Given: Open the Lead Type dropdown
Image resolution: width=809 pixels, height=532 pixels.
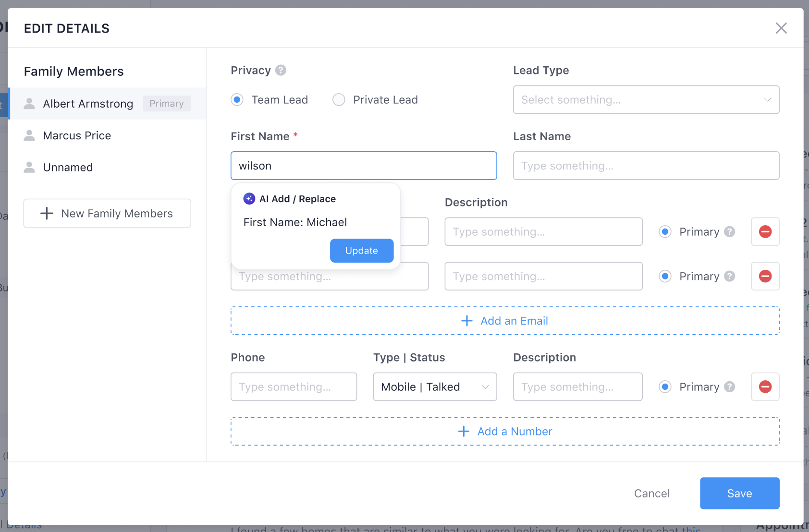Looking at the screenshot, I should [646, 100].
